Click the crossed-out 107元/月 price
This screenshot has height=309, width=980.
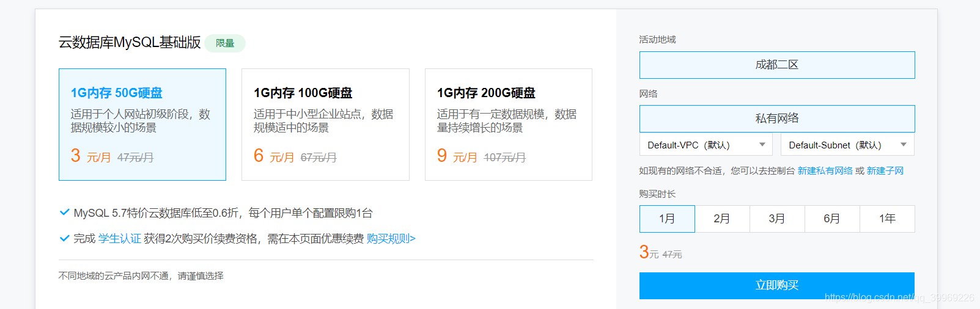[505, 158]
